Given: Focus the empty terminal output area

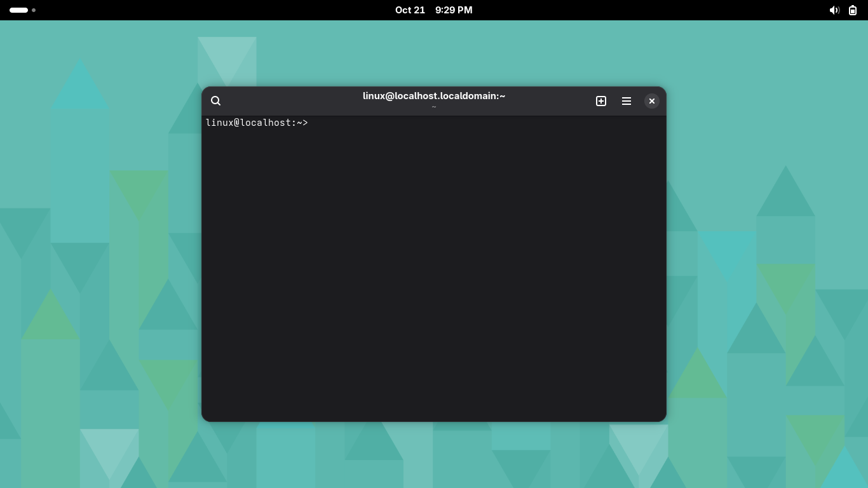Looking at the screenshot, I should [x=434, y=273].
